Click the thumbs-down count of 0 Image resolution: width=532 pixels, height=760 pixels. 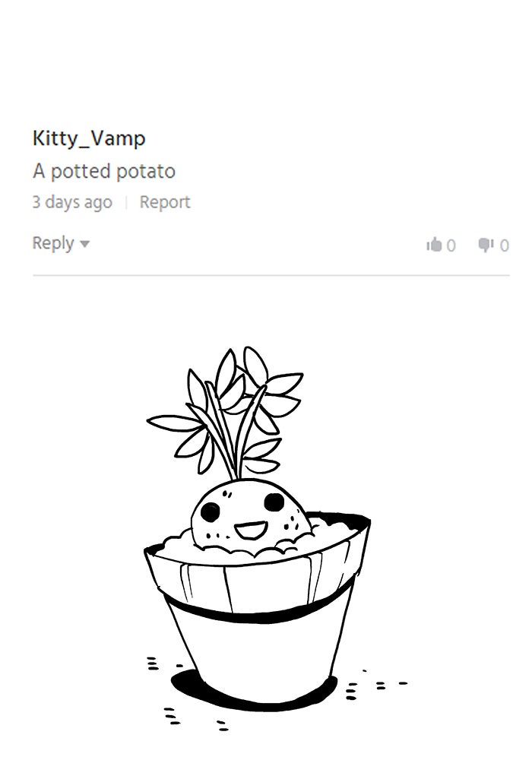coord(505,245)
